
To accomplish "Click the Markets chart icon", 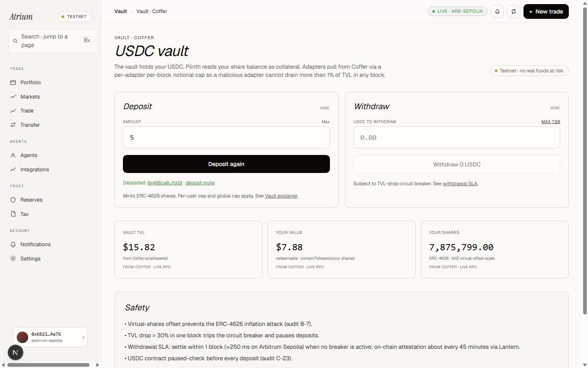I will tap(13, 97).
